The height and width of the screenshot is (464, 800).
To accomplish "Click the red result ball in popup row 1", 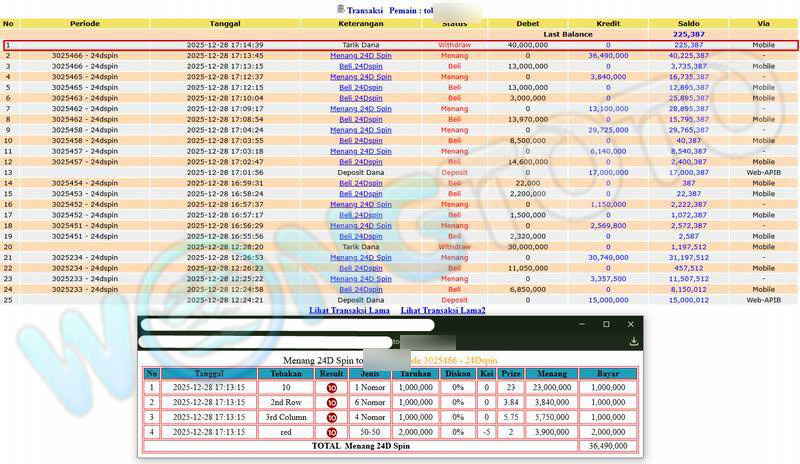I will (x=332, y=387).
